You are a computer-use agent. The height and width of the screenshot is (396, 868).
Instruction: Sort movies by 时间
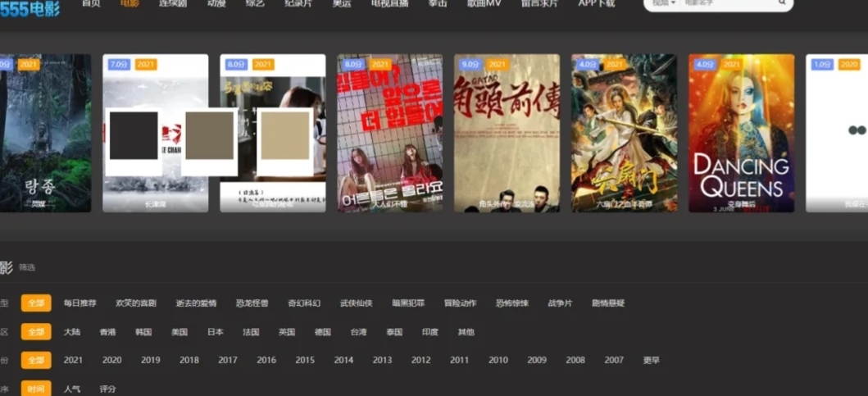(x=36, y=389)
